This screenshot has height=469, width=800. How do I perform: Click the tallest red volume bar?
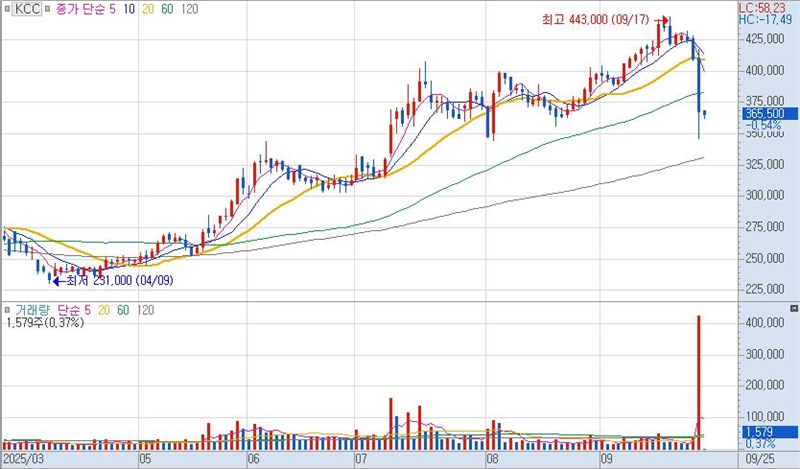pos(698,380)
